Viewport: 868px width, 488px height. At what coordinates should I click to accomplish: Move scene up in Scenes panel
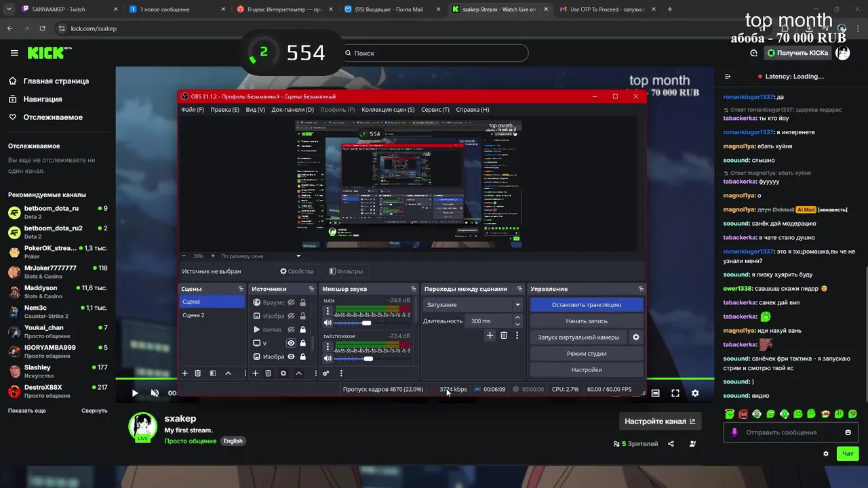pyautogui.click(x=228, y=373)
